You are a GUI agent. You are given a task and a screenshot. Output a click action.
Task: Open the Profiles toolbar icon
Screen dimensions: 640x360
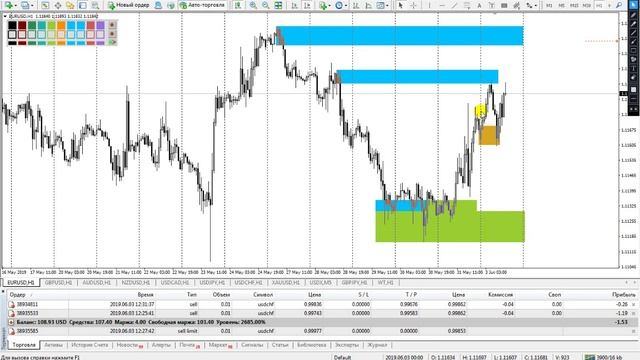pos(25,5)
